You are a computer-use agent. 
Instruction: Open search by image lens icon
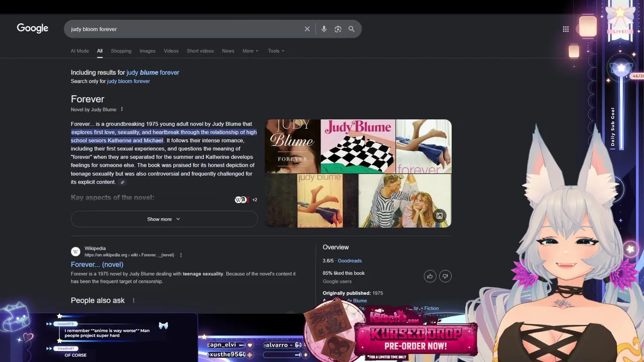338,29
